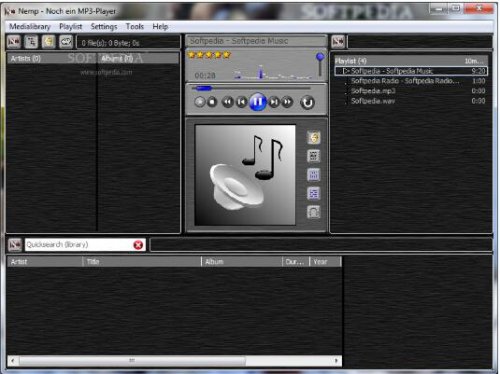Pause playback with the blue pause button
This screenshot has height=374, width=500.
tap(258, 101)
